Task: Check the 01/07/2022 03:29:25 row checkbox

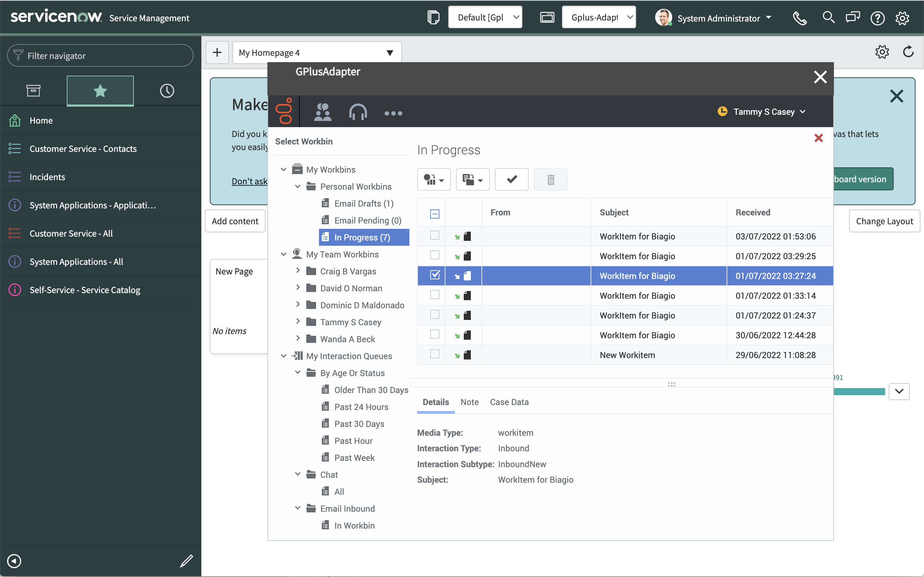Action: (435, 255)
